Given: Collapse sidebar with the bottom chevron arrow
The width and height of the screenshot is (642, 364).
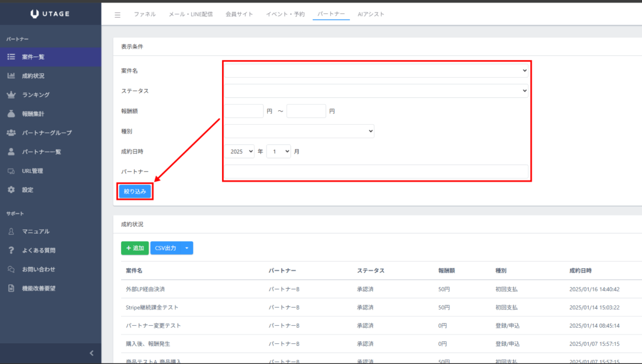Looking at the screenshot, I should [92, 353].
